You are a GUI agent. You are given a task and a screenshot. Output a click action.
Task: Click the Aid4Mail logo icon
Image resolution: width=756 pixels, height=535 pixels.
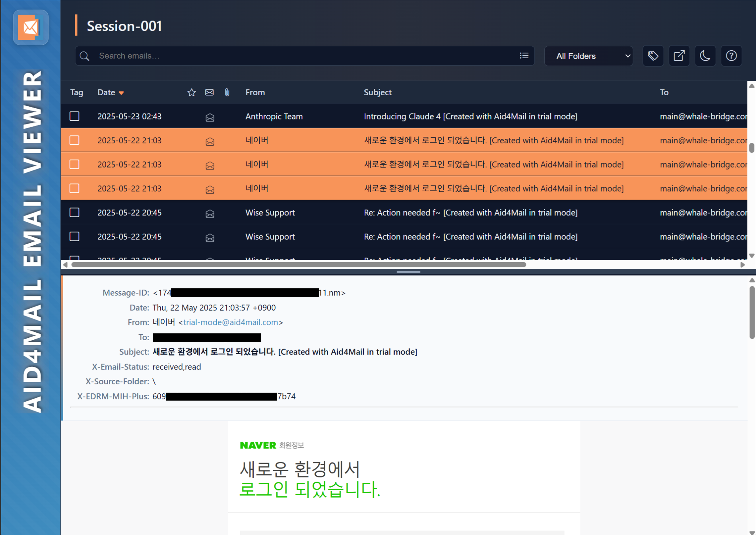[x=30, y=27]
